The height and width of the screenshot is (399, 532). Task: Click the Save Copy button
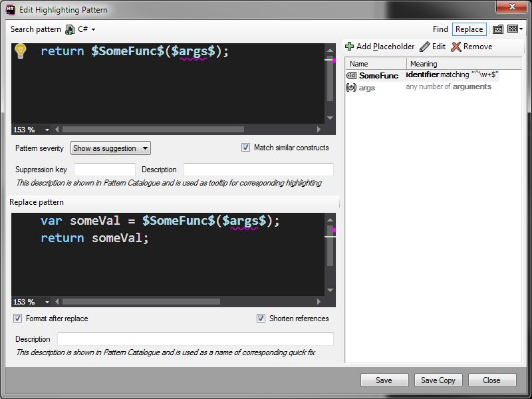tap(438, 380)
